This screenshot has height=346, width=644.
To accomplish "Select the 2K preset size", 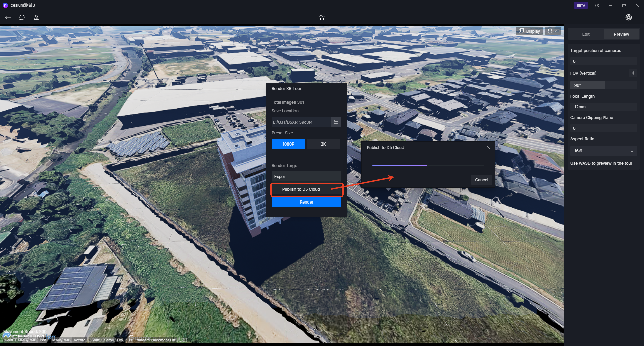I will [x=323, y=144].
